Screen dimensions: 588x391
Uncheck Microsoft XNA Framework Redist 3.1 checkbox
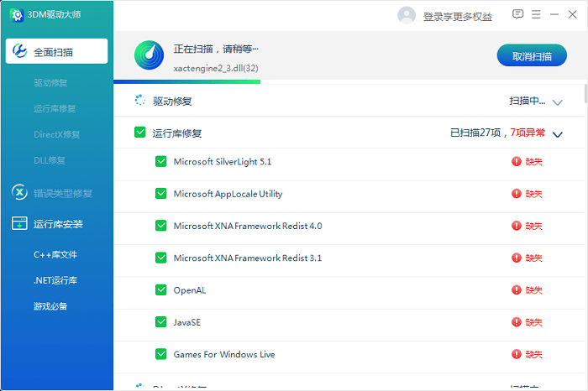pyautogui.click(x=161, y=258)
